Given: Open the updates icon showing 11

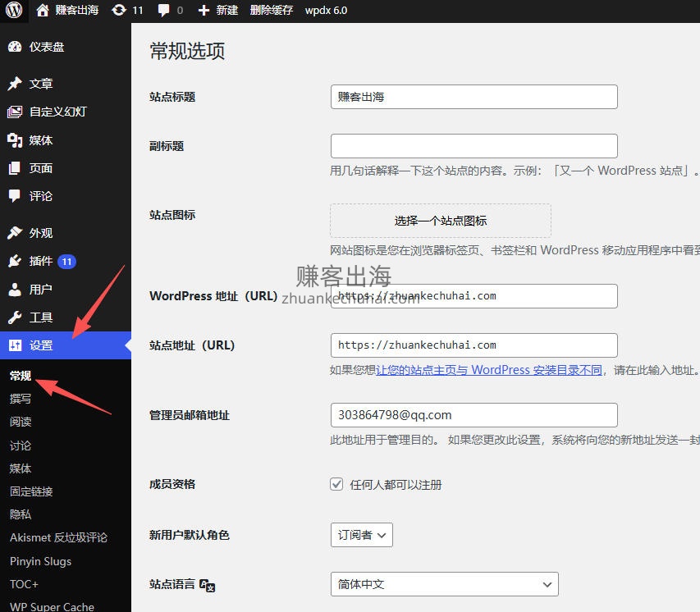Looking at the screenshot, I should 119,11.
